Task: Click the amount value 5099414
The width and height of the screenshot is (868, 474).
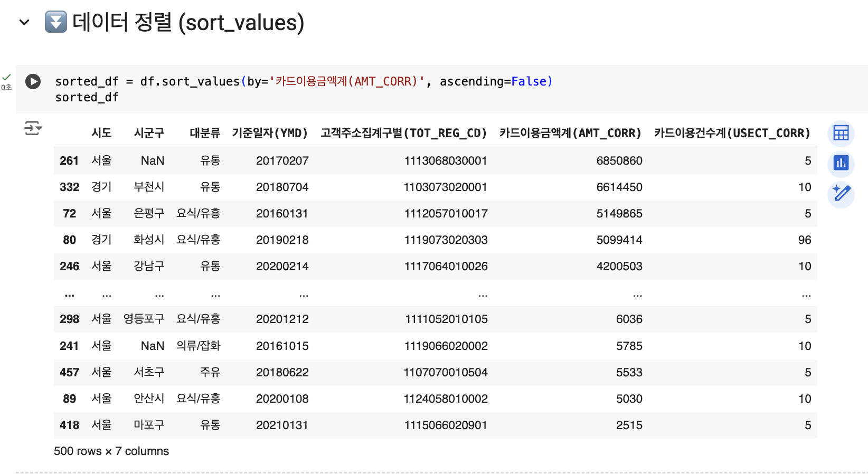Action: coord(619,240)
